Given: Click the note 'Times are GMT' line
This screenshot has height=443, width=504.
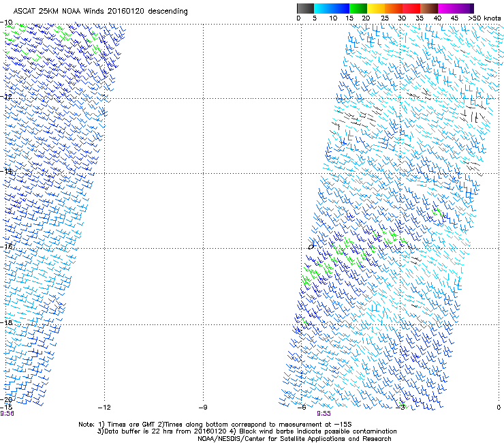Looking at the screenshot, I should pos(215,425).
